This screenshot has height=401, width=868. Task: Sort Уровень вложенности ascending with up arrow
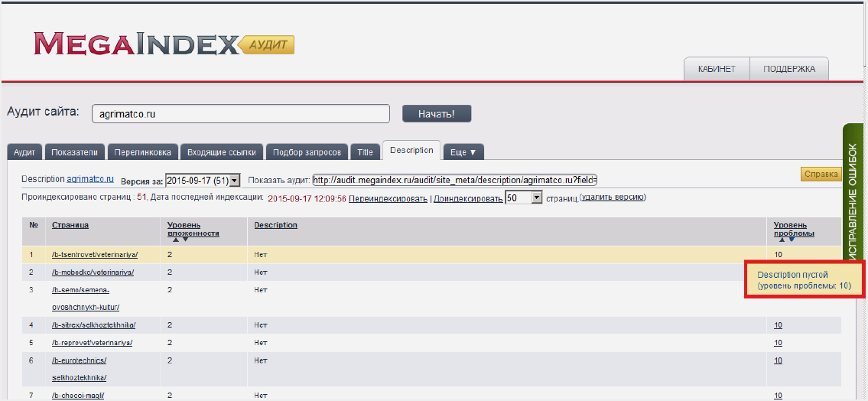pos(175,240)
